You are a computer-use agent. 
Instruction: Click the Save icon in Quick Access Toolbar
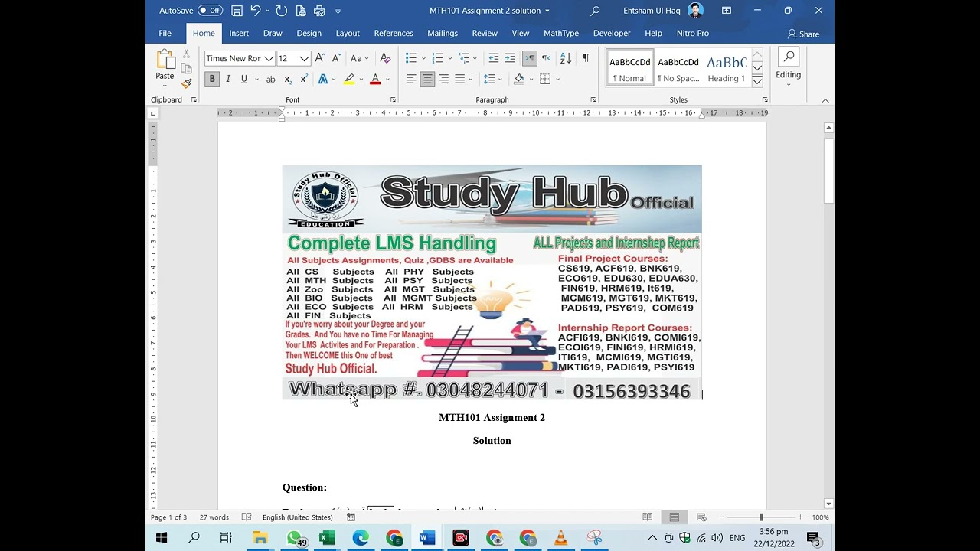237,11
